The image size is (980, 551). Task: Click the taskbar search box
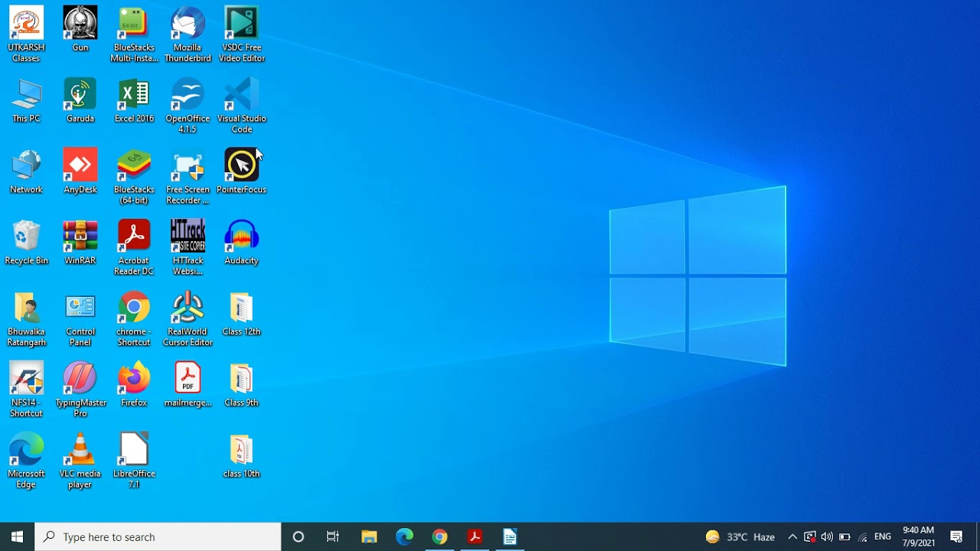coord(158,536)
